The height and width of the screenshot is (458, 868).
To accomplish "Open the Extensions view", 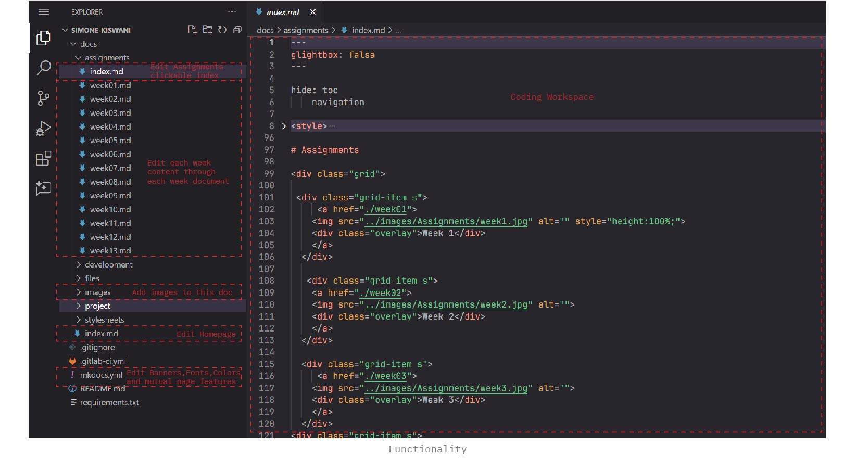I will (44, 158).
